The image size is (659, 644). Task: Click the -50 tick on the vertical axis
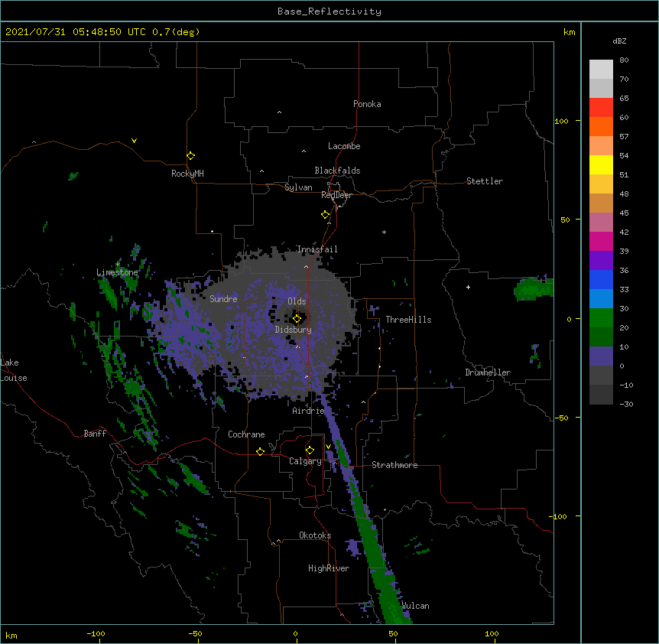(x=561, y=418)
